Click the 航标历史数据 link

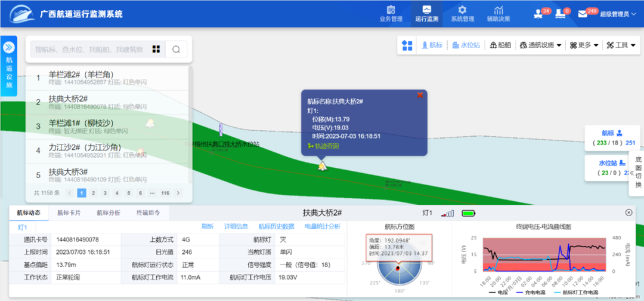[276, 227]
